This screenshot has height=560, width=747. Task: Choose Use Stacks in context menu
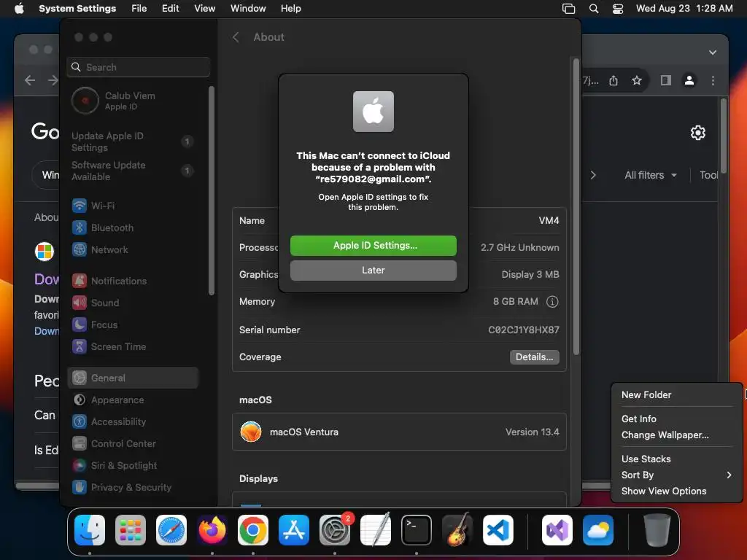pyautogui.click(x=676, y=459)
